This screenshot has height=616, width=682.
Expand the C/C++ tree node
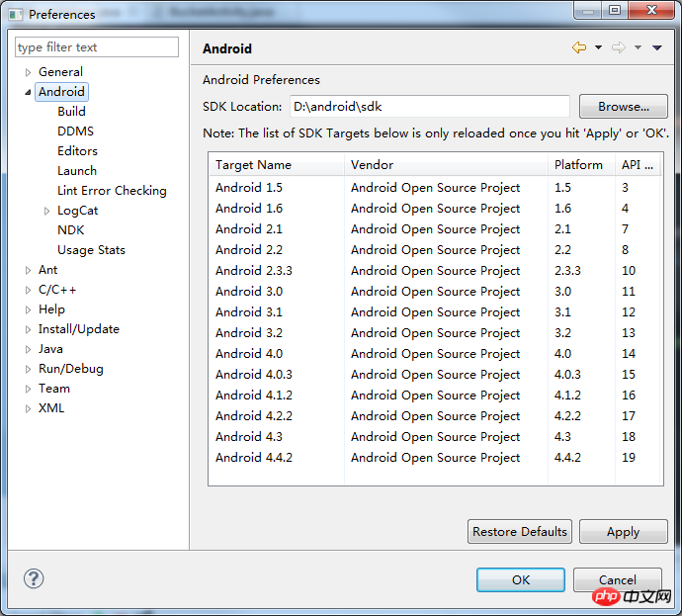(28, 290)
